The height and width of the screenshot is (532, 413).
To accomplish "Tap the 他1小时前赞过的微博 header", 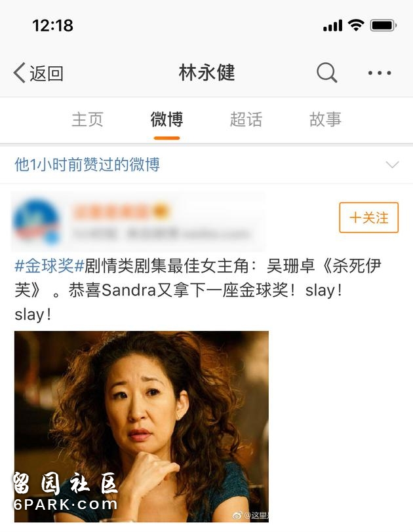I will pyautogui.click(x=87, y=164).
